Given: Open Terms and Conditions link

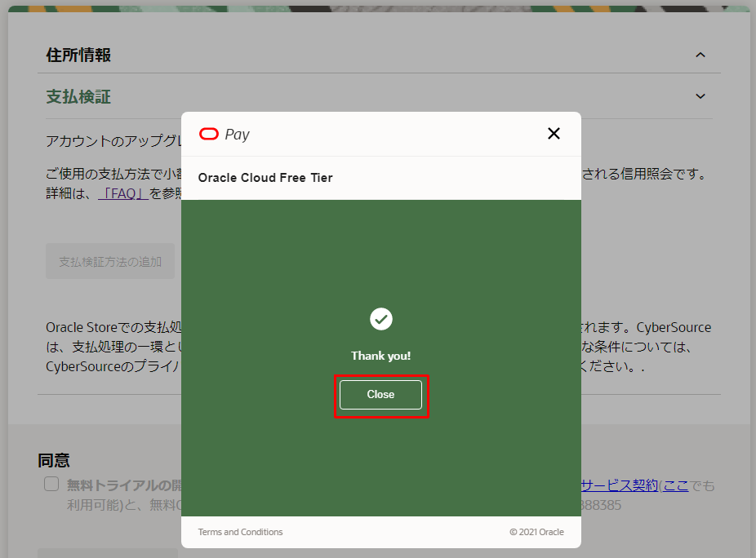Looking at the screenshot, I should coord(240,532).
